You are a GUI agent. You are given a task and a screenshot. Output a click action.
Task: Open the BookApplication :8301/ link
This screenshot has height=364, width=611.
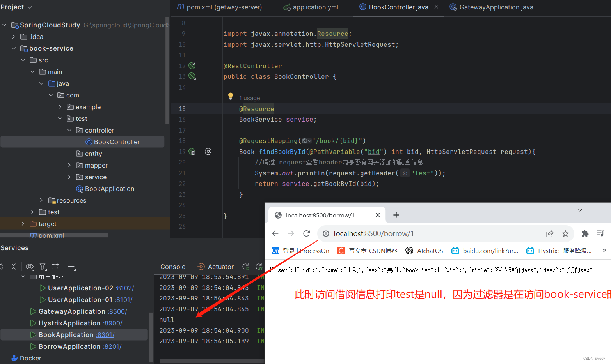[x=105, y=335]
